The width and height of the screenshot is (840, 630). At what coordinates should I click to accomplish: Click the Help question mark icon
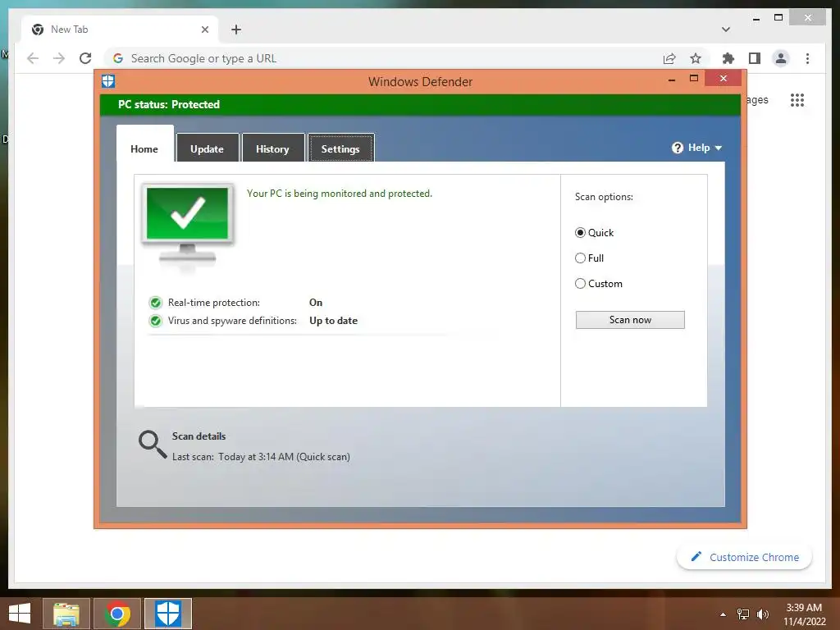point(677,148)
